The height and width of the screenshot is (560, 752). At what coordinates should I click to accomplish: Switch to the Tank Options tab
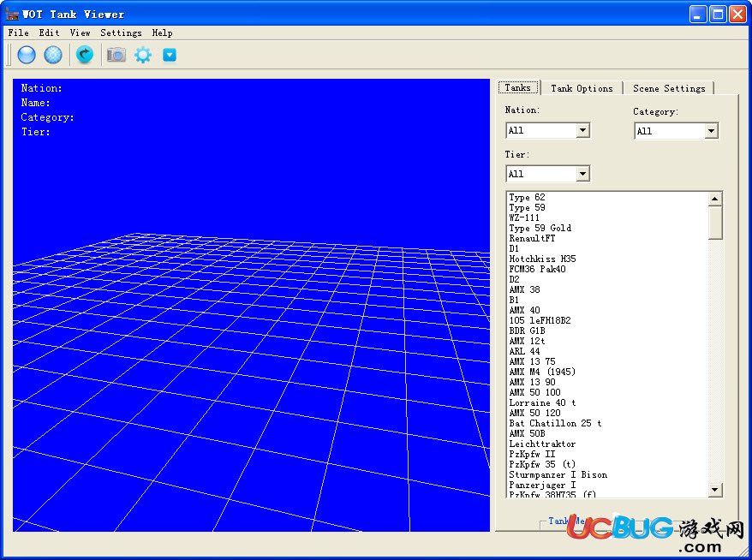tap(582, 89)
